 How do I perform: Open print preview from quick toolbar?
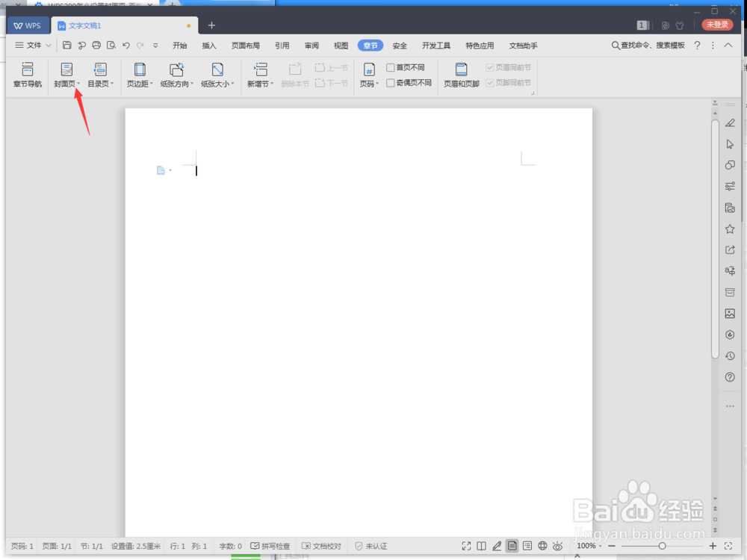pos(111,46)
